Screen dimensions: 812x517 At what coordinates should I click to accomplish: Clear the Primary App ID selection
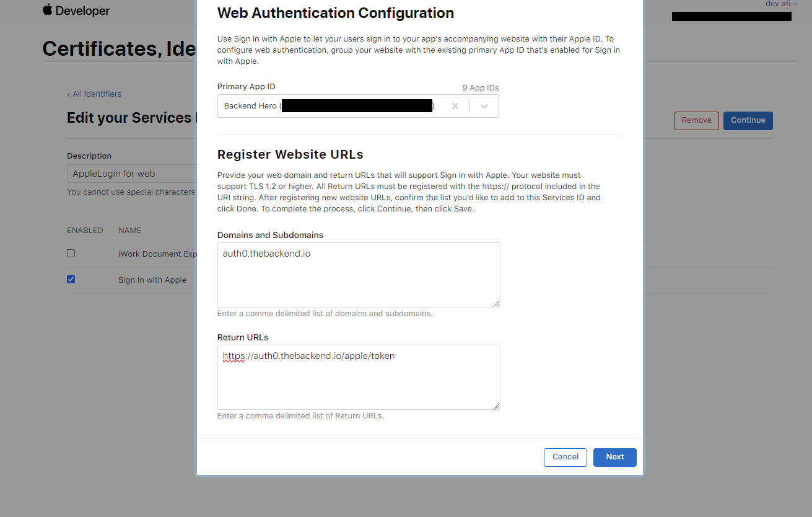(455, 106)
